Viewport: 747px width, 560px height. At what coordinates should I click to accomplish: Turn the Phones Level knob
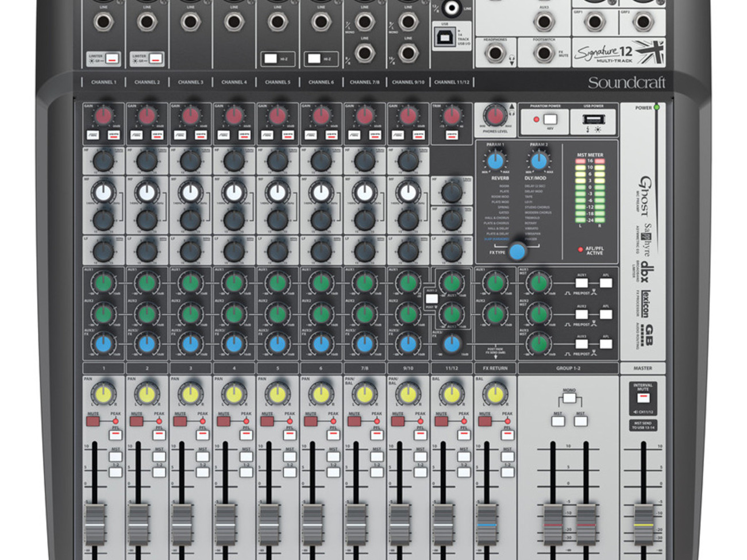(495, 115)
